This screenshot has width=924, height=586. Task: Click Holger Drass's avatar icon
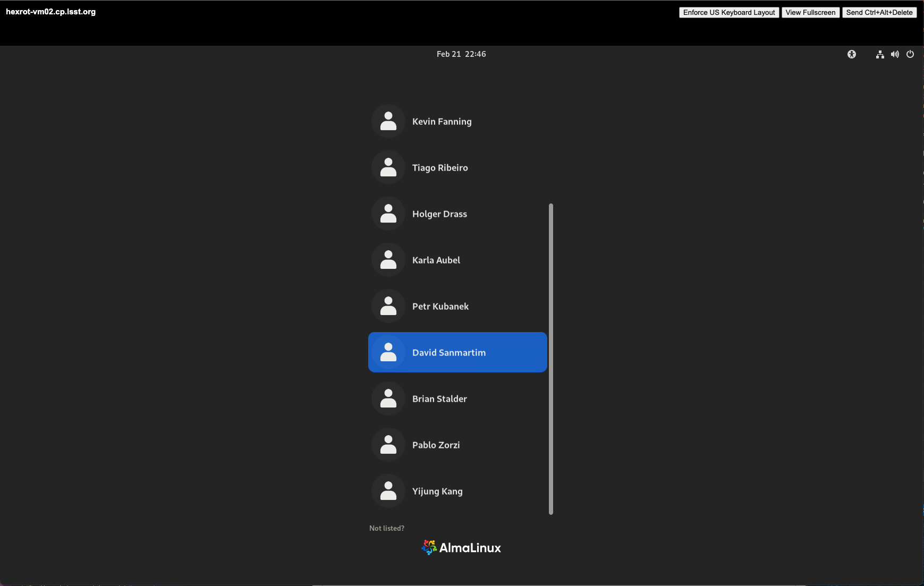tap(388, 214)
